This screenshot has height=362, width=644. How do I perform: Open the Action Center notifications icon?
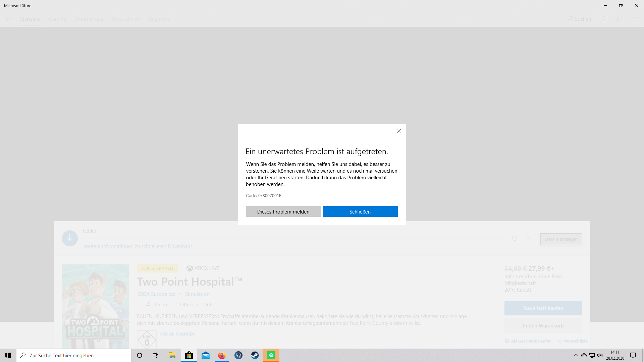pos(633,355)
